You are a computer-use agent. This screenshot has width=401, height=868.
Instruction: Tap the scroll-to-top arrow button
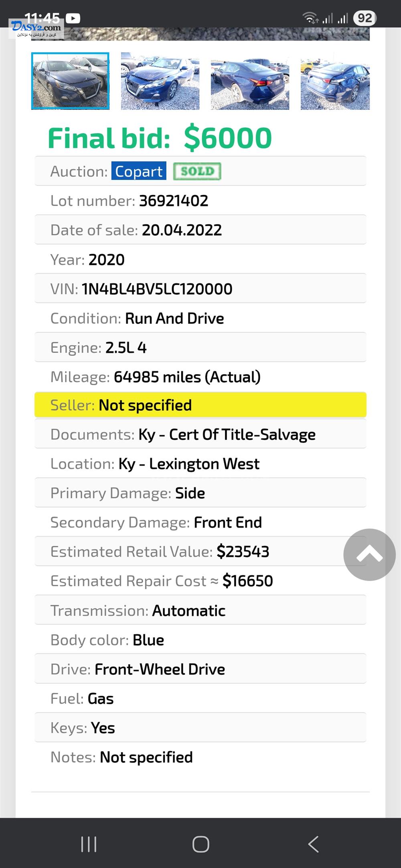point(369,555)
